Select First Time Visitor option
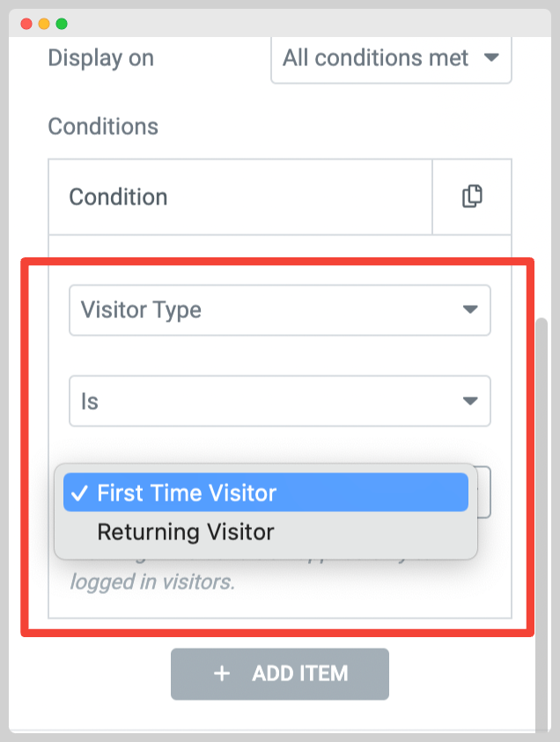 click(x=266, y=493)
